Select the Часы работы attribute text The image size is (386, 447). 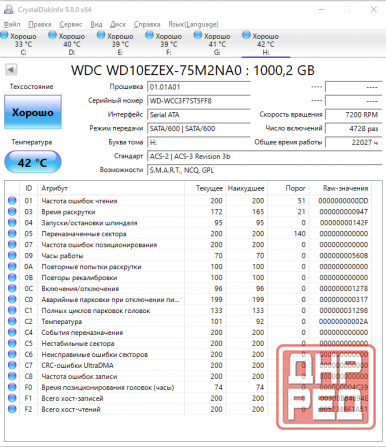click(62, 256)
